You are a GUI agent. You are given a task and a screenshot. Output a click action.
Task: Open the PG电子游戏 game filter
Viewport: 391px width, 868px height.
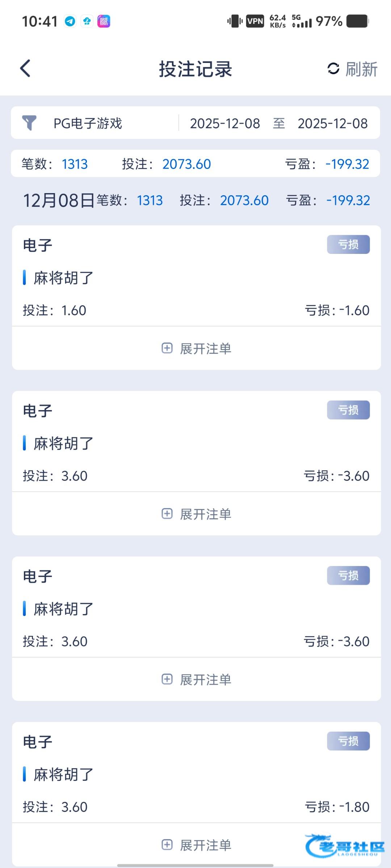tap(88, 123)
